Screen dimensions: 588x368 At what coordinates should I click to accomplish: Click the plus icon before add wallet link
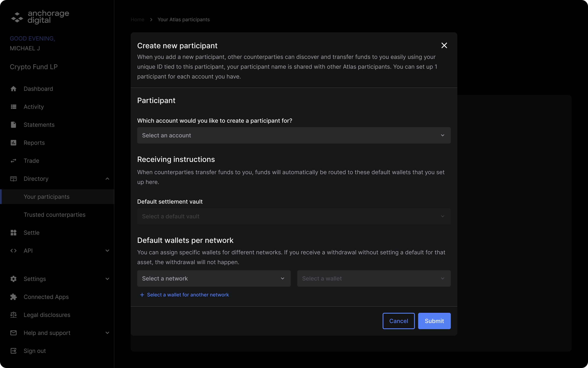(x=142, y=295)
